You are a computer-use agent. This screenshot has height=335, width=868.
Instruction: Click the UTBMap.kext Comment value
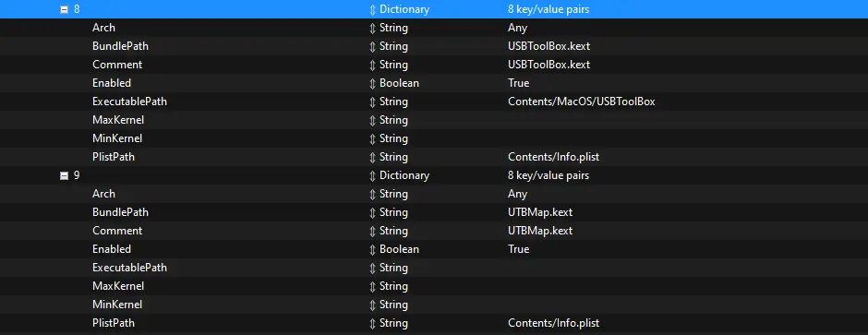[540, 231]
